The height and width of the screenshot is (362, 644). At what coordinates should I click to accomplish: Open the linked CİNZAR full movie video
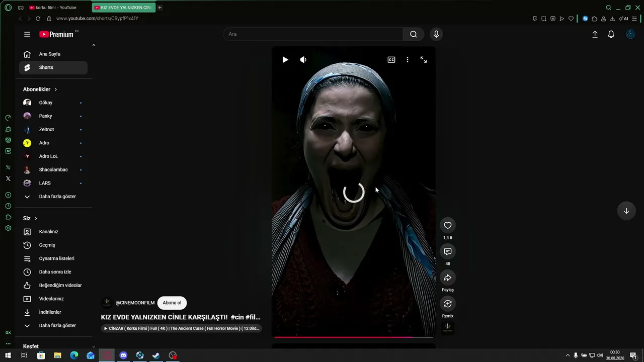[x=182, y=328]
